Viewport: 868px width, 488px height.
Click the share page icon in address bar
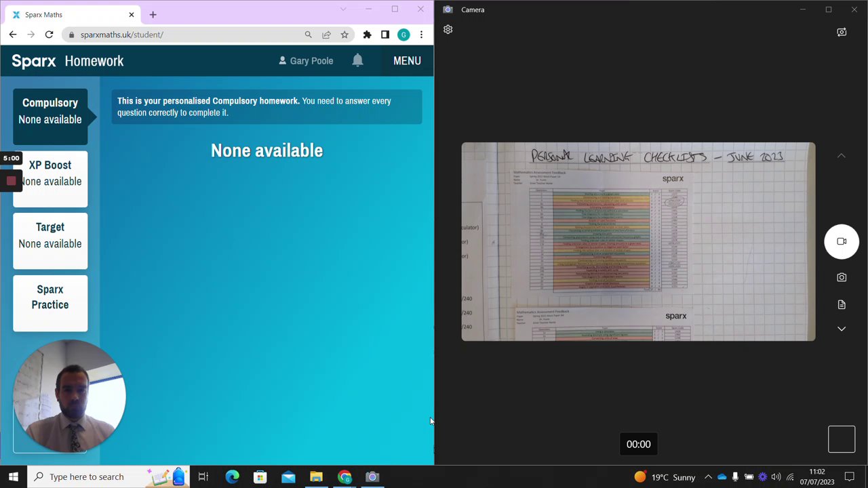coord(326,35)
